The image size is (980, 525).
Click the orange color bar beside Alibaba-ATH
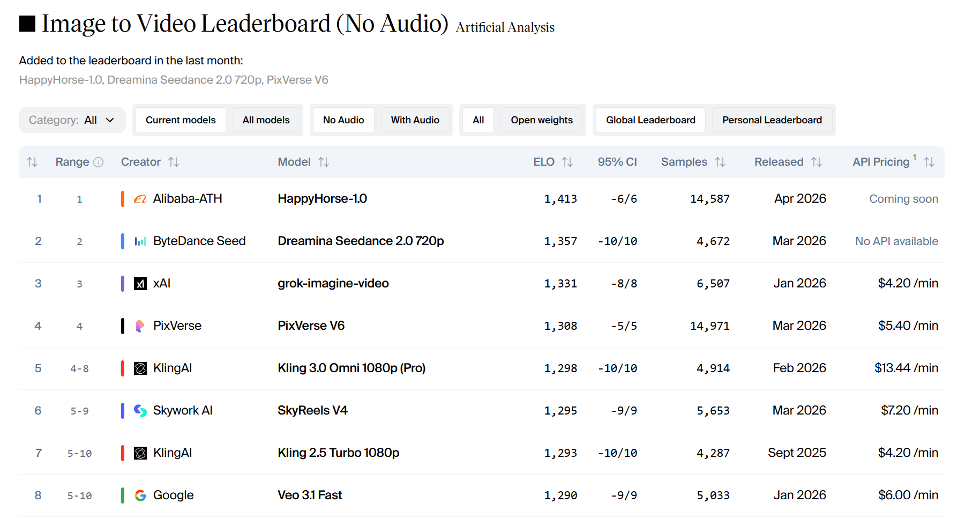(x=123, y=199)
